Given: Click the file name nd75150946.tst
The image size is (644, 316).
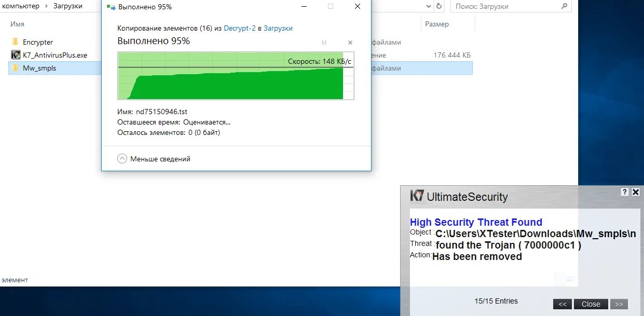Looking at the screenshot, I should click(161, 112).
